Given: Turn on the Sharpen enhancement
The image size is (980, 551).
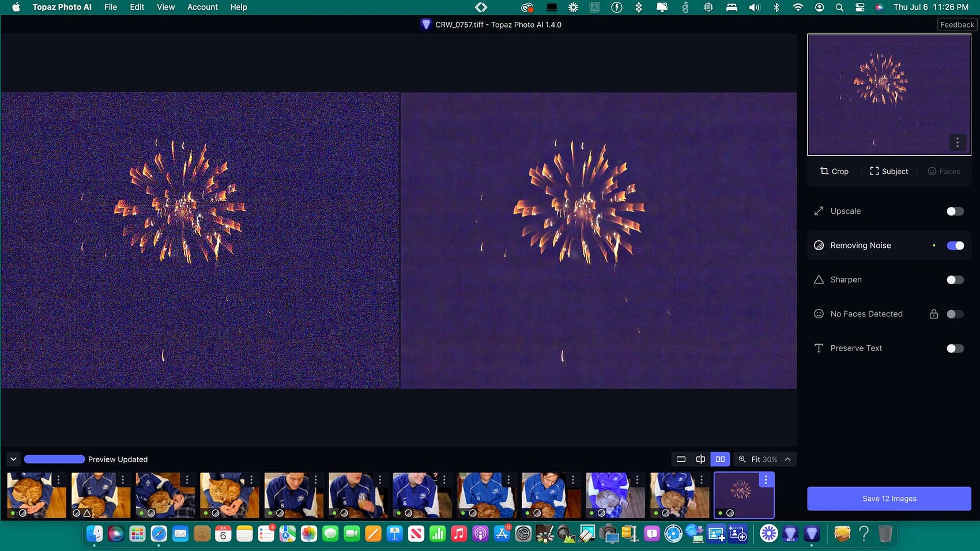Looking at the screenshot, I should point(954,280).
